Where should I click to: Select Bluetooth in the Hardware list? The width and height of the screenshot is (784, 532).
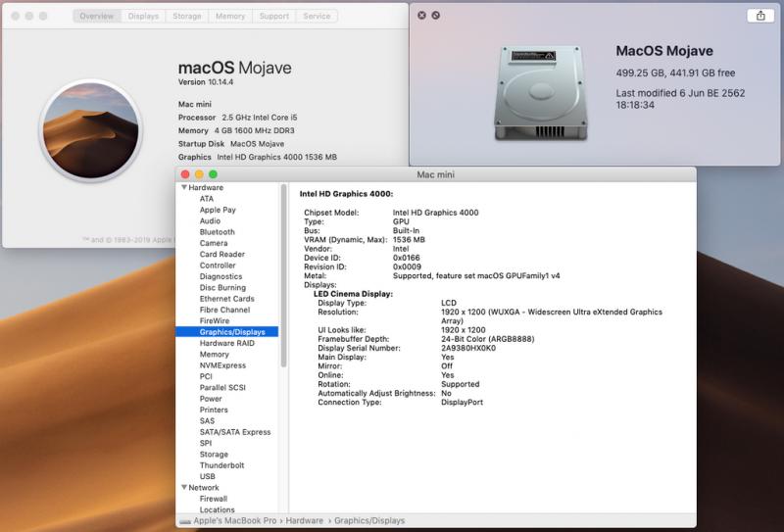217,232
